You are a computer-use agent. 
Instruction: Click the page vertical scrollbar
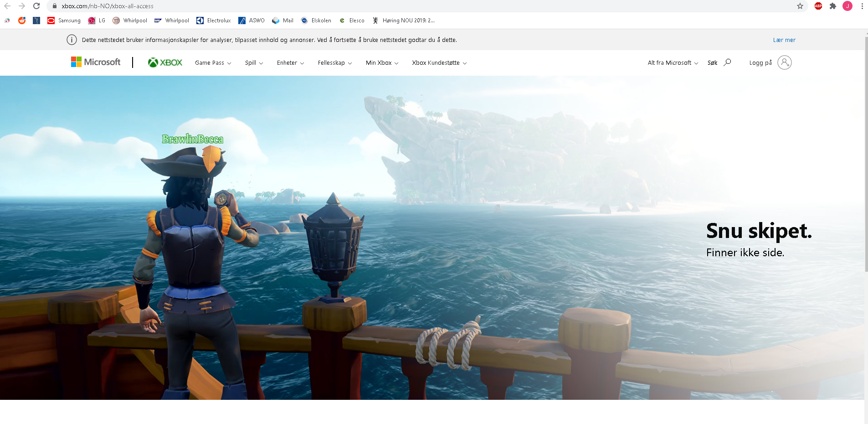[x=866, y=155]
